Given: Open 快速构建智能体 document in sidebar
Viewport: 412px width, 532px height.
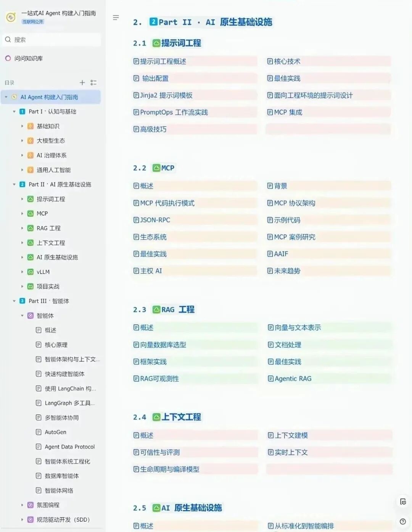Looking at the screenshot, I should coord(64,374).
